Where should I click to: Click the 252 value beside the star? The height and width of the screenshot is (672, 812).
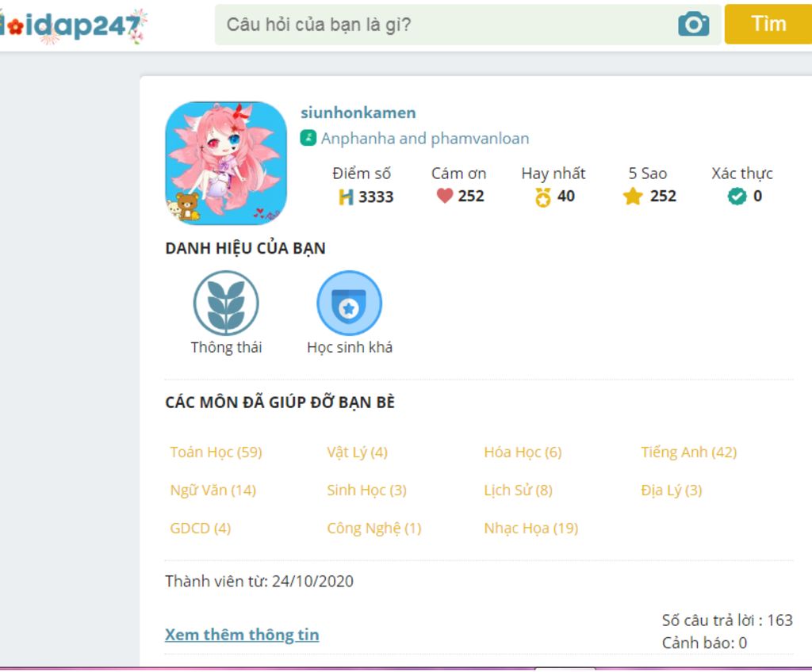[663, 196]
